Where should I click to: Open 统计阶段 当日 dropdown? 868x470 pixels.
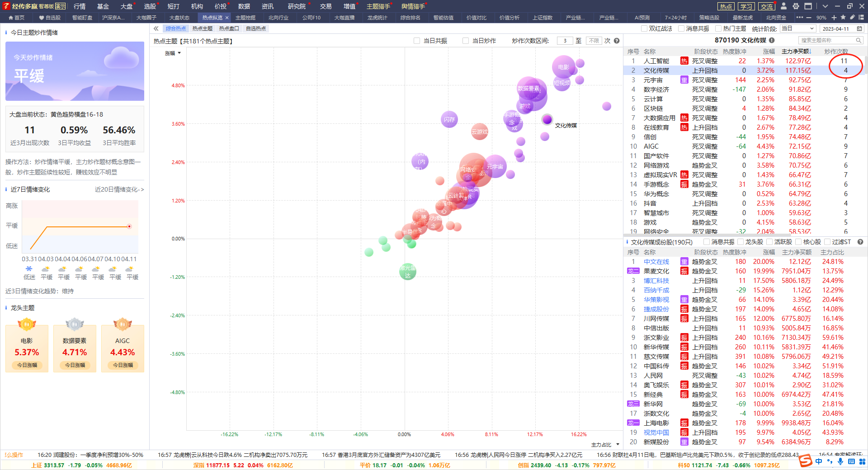798,28
